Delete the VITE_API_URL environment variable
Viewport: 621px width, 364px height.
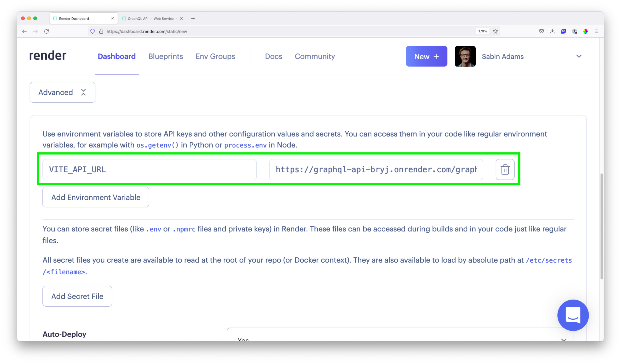pos(505,169)
